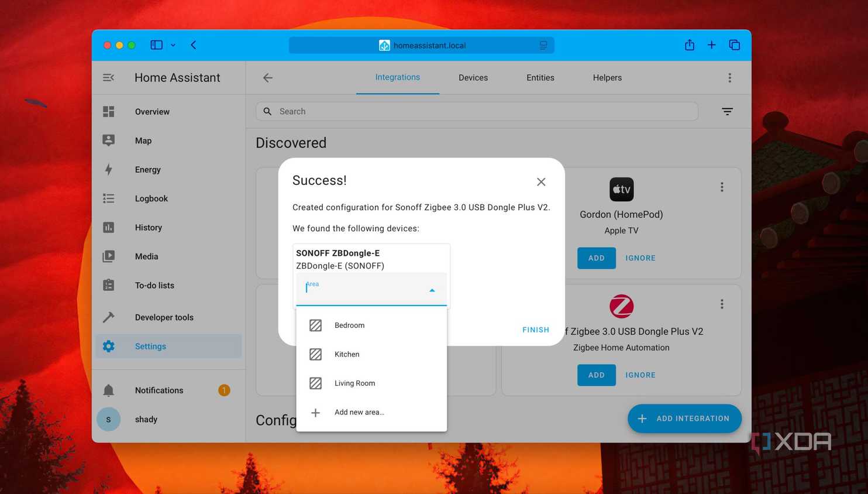Open the Developer tools hammer icon

pyautogui.click(x=109, y=317)
